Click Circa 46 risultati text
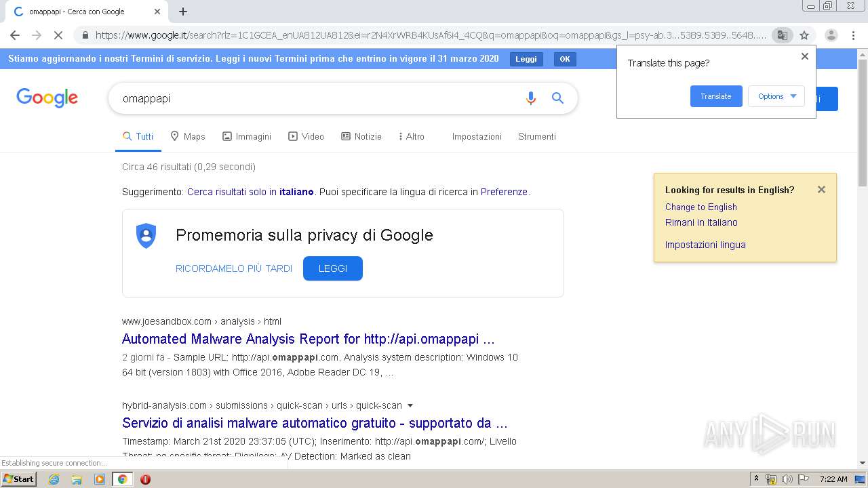This screenshot has width=868, height=488. click(x=189, y=167)
